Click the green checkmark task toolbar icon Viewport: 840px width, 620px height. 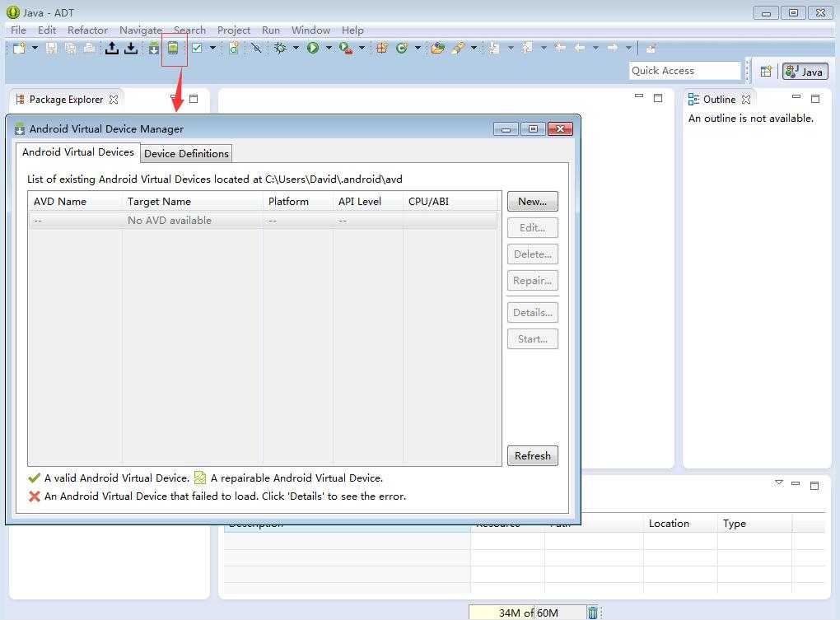coord(197,49)
